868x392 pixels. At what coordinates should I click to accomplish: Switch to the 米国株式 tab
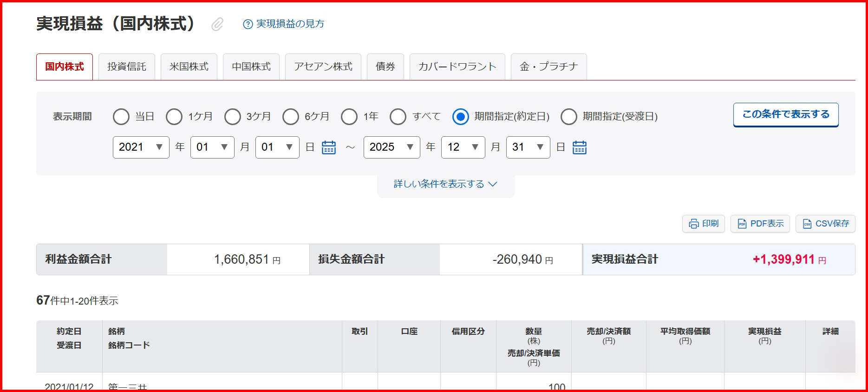(189, 67)
